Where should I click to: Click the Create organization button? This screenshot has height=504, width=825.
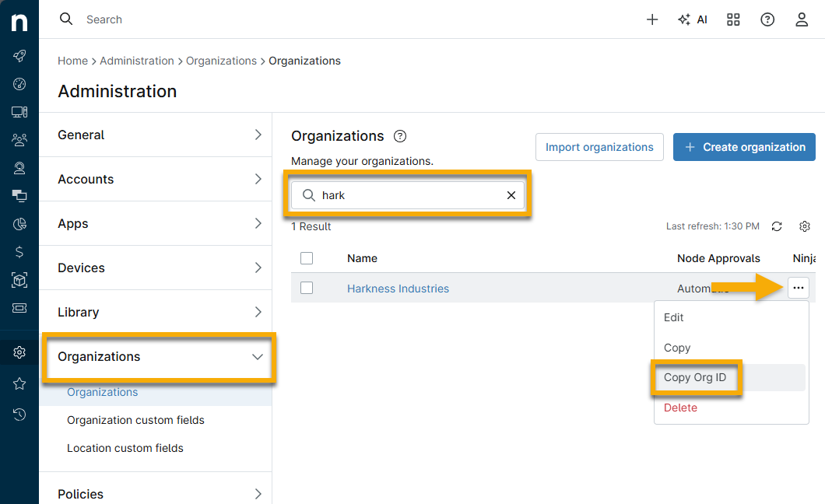tap(744, 147)
